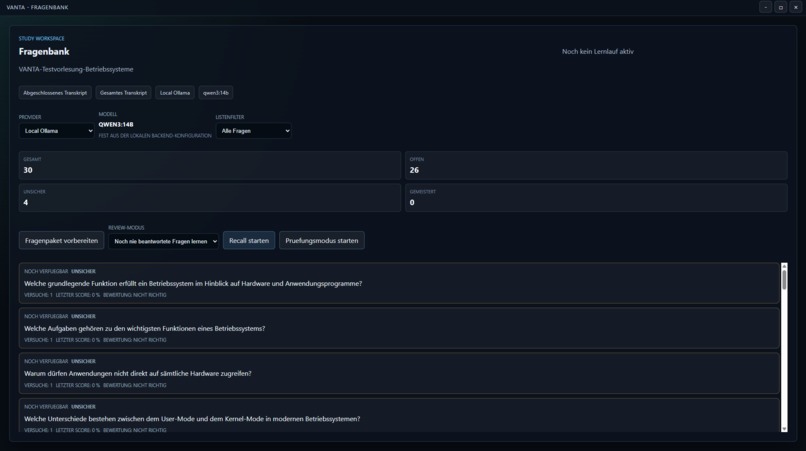Click the Noch kein Lernlauf aktiv status

598,51
